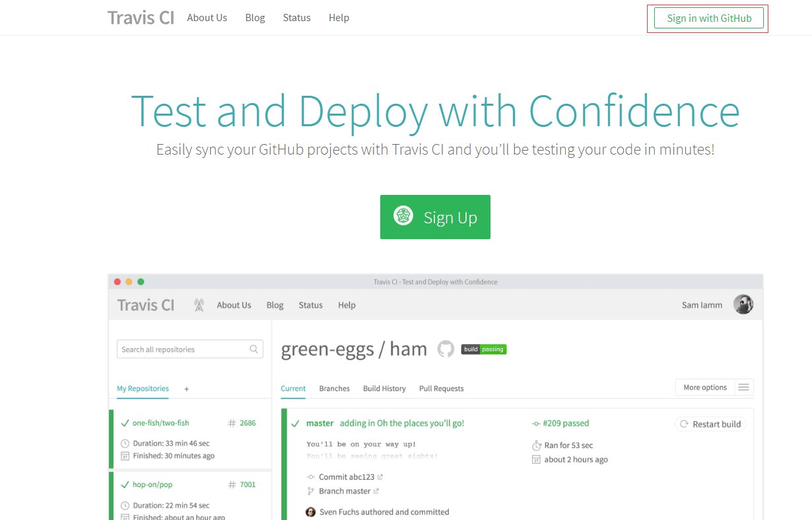The image size is (812, 520).
Task: Click Finished: 30 minutes ago
Action: 174,456
